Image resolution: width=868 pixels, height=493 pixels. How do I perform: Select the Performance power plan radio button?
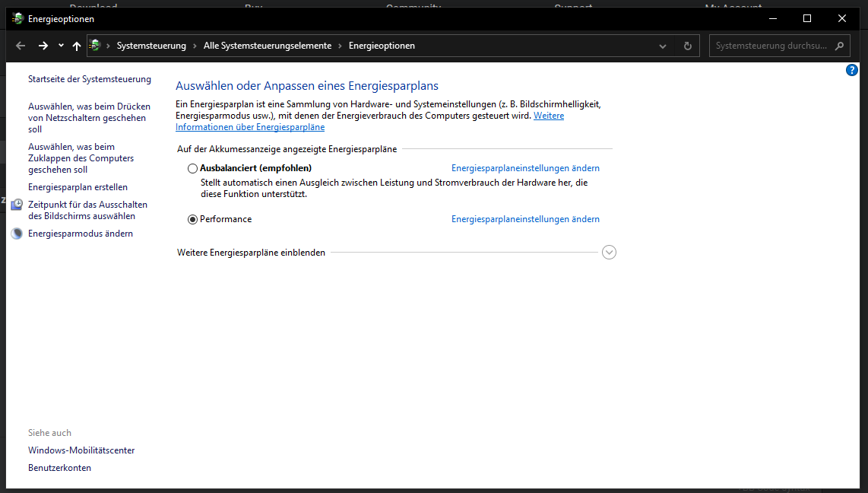tap(192, 219)
